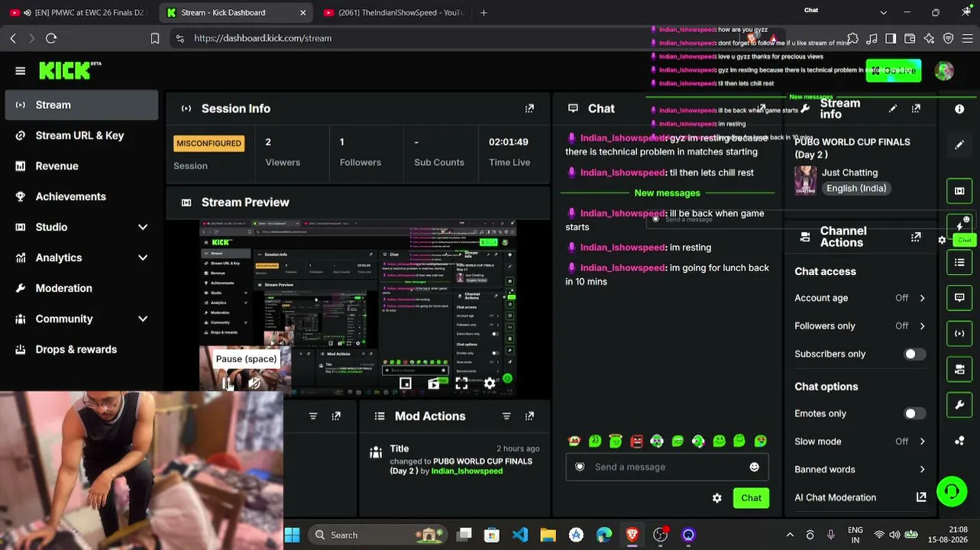This screenshot has width=980, height=550.
Task: Open stream preview in mini player
Action: pyautogui.click(x=406, y=383)
